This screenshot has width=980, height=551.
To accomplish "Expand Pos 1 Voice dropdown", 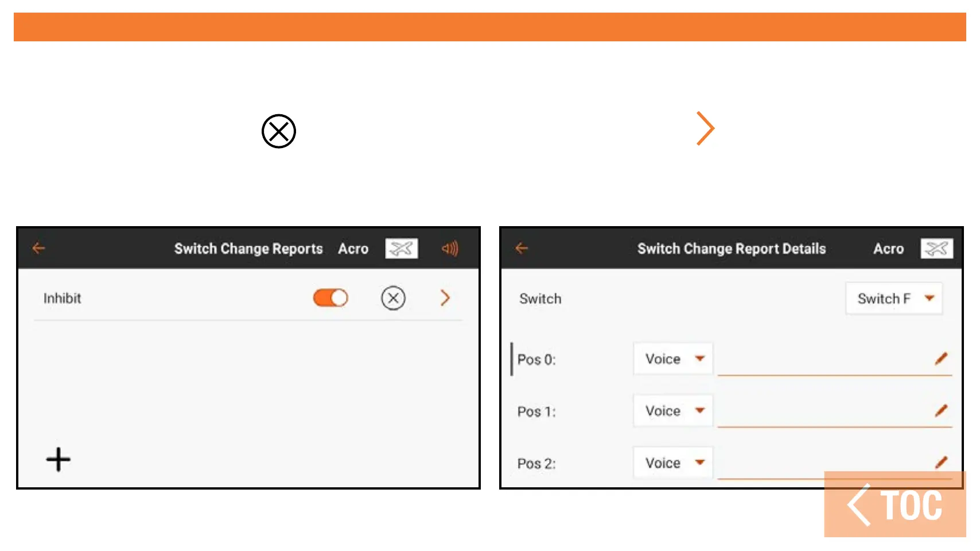I will 673,411.
